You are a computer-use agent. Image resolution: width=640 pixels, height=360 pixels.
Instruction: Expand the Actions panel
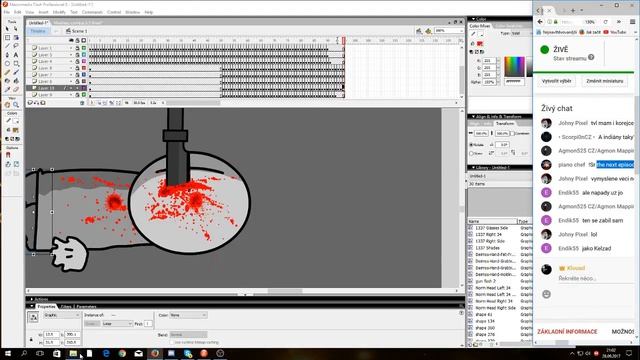pos(40,299)
